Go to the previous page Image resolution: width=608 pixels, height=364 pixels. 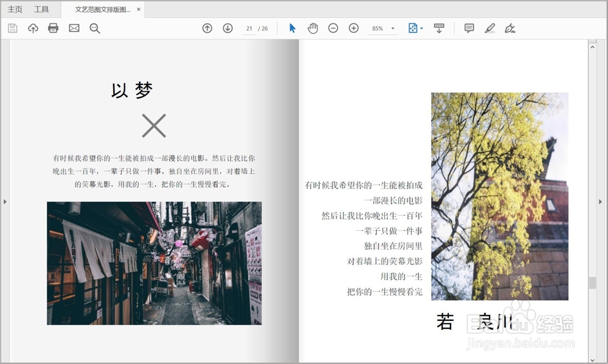[x=207, y=28]
